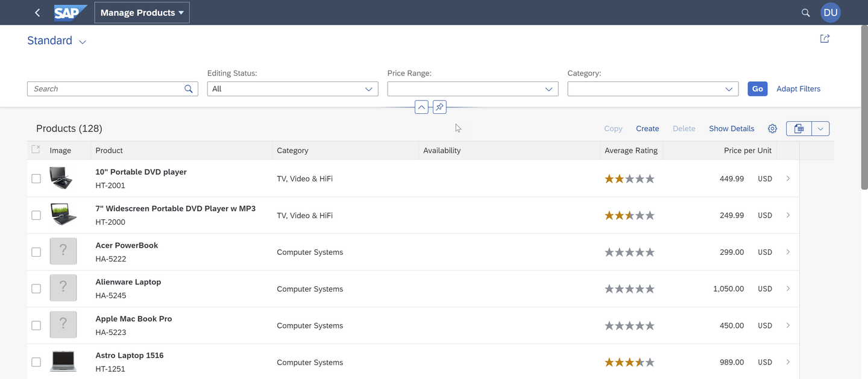Image resolution: width=868 pixels, height=379 pixels.
Task: Open the Manage Products app menu
Action: [x=142, y=13]
